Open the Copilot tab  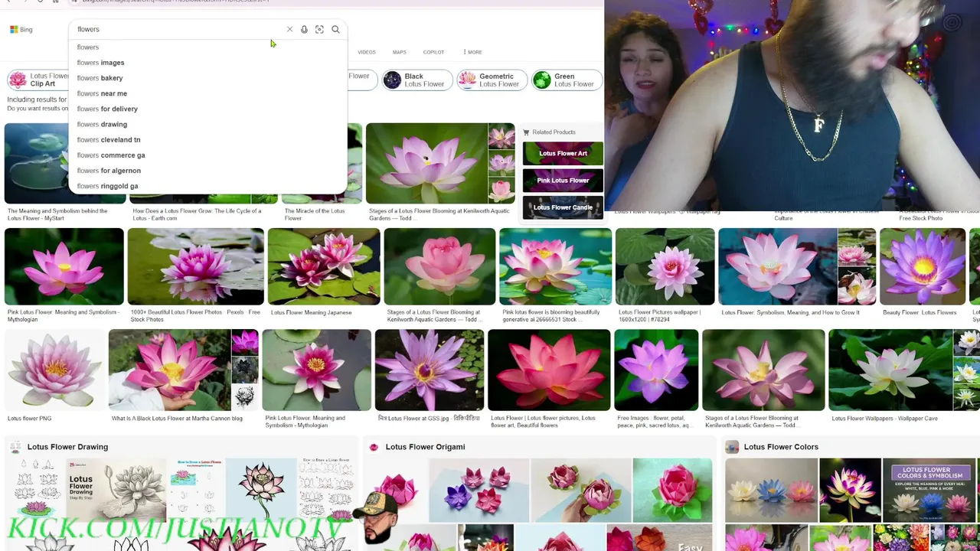coord(433,52)
